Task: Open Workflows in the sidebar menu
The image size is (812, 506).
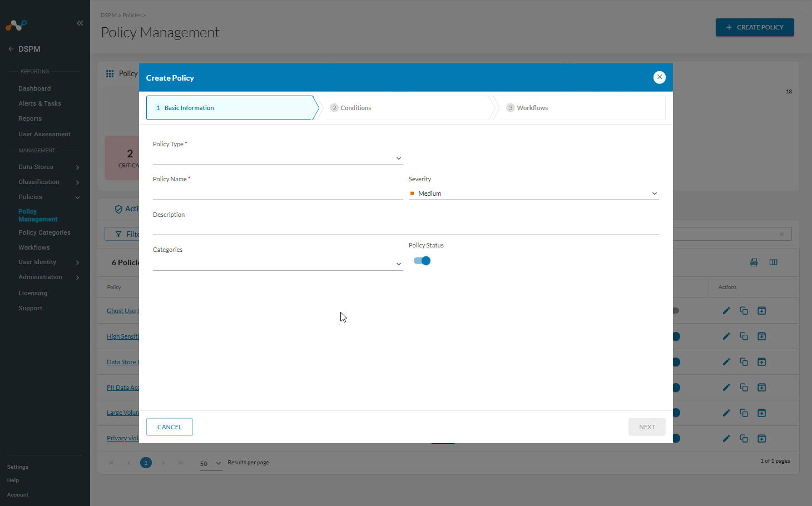Action: pos(34,247)
